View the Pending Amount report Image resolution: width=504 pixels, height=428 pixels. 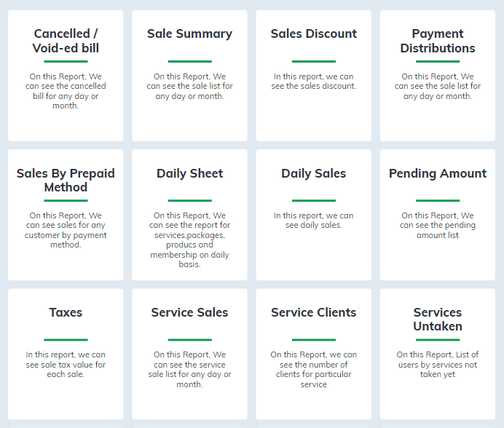pyautogui.click(x=438, y=215)
